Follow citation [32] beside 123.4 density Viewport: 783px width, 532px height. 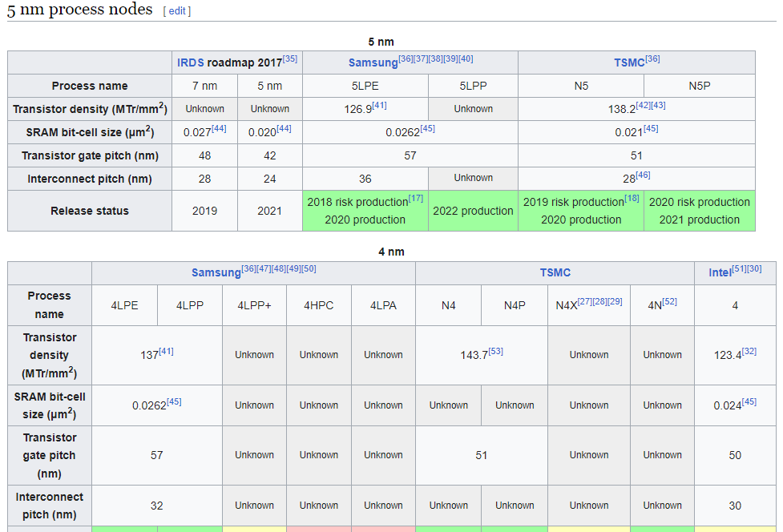tap(749, 352)
